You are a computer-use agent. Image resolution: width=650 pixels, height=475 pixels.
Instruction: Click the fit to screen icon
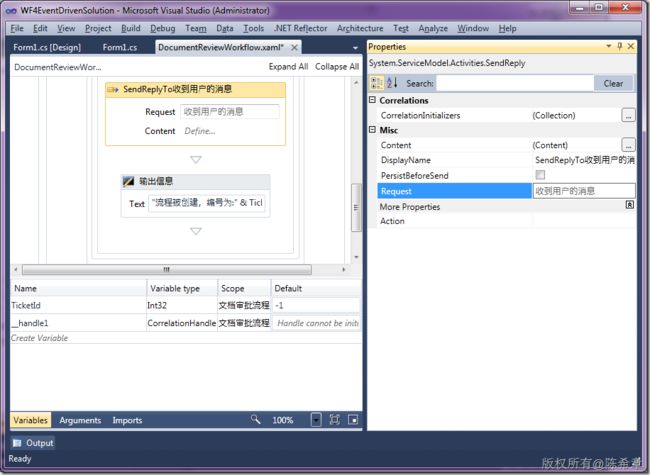point(335,420)
